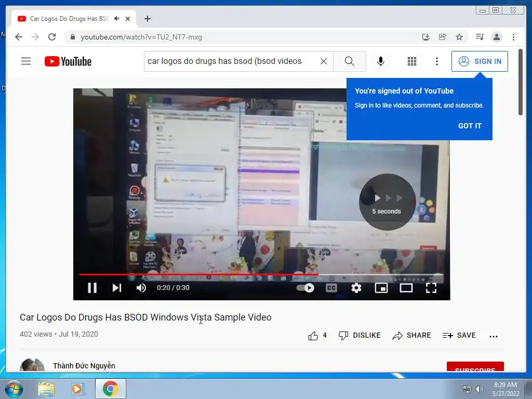Image resolution: width=532 pixels, height=399 pixels.
Task: Open YouTube settings three-dot menu
Action: click(x=436, y=61)
